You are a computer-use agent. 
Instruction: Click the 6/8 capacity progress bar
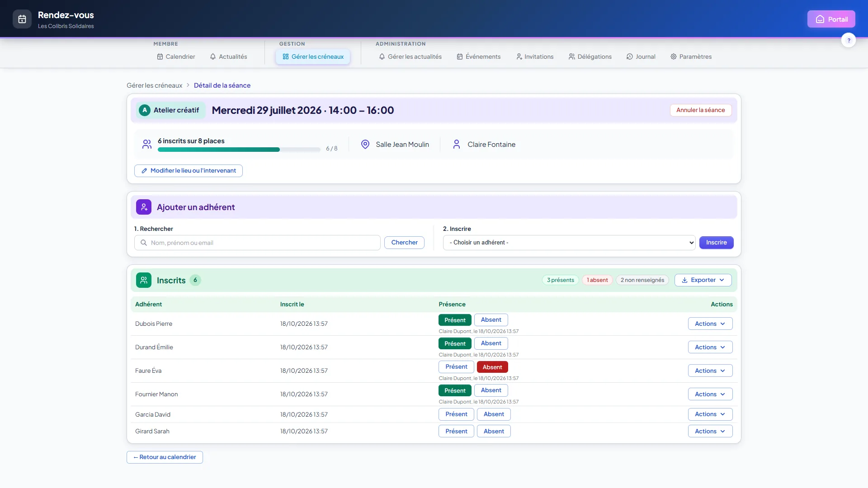click(x=239, y=150)
